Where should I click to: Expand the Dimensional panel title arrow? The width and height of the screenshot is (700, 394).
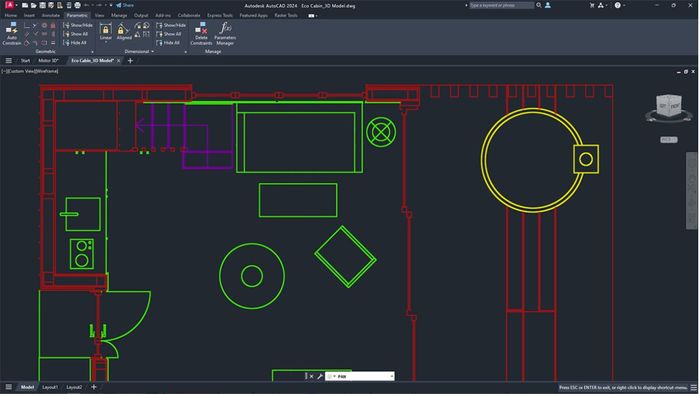(x=153, y=51)
